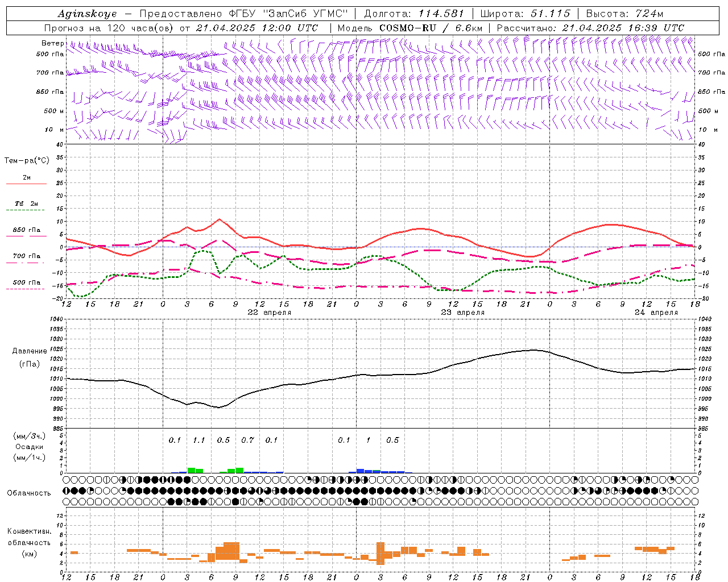Click the longitude value 114.581
Image resolution: width=728 pixels, height=582 pixels.
click(x=441, y=14)
